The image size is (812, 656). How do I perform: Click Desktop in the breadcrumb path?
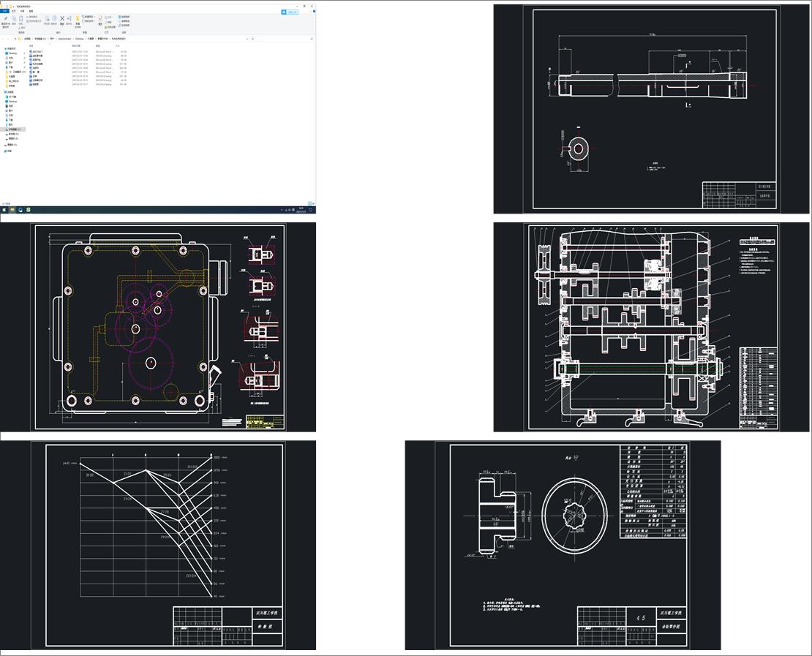tap(80, 39)
